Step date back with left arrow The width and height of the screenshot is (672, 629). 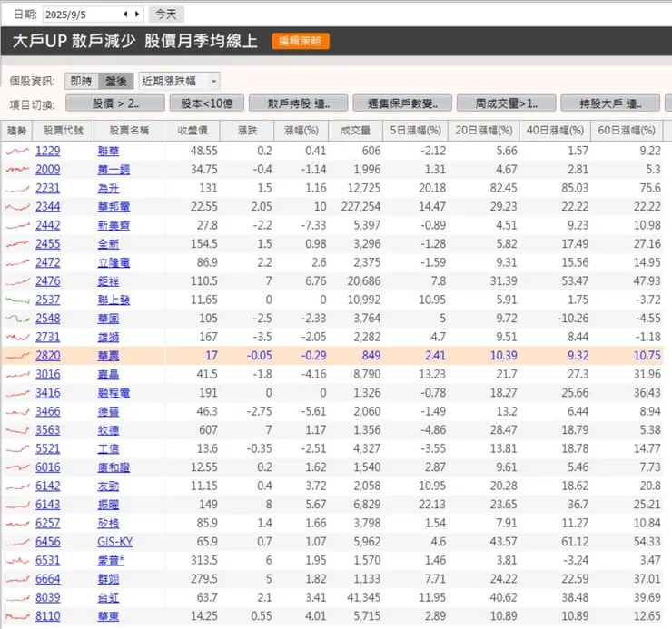click(125, 15)
